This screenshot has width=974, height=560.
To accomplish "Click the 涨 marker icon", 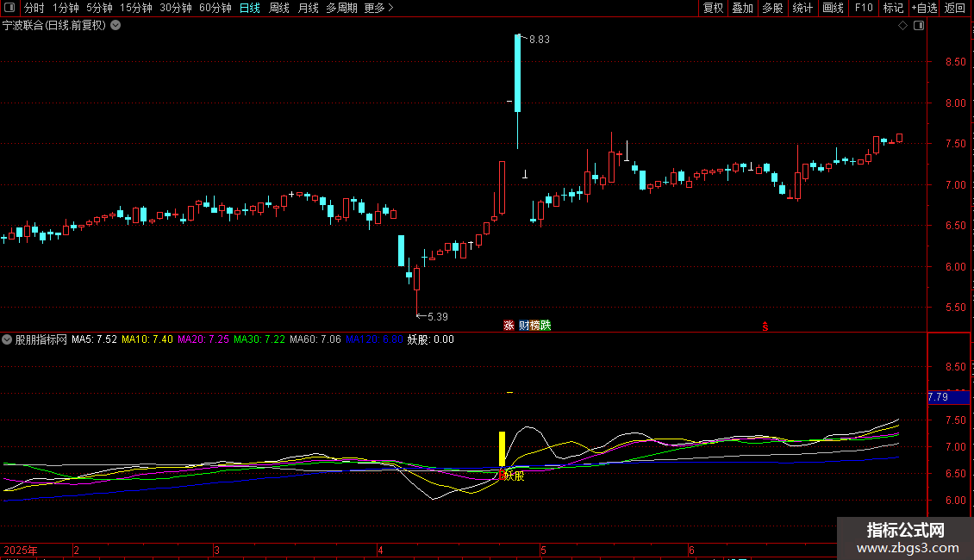I will pyautogui.click(x=509, y=326).
